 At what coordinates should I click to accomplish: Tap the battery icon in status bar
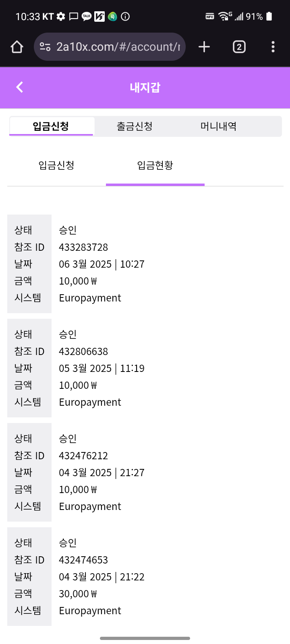(269, 17)
